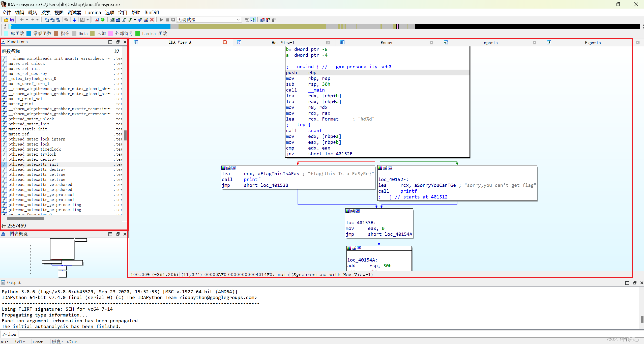Start process with the play button
644x344 pixels.
tap(162, 20)
